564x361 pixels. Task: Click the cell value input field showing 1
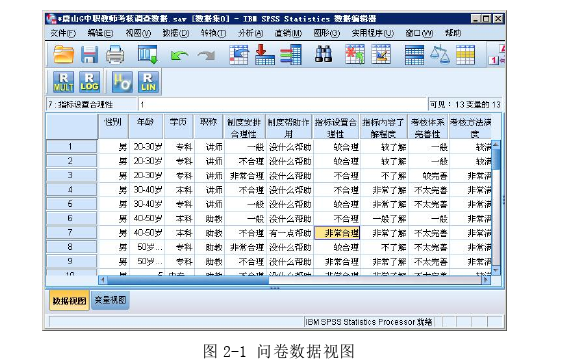point(282,105)
